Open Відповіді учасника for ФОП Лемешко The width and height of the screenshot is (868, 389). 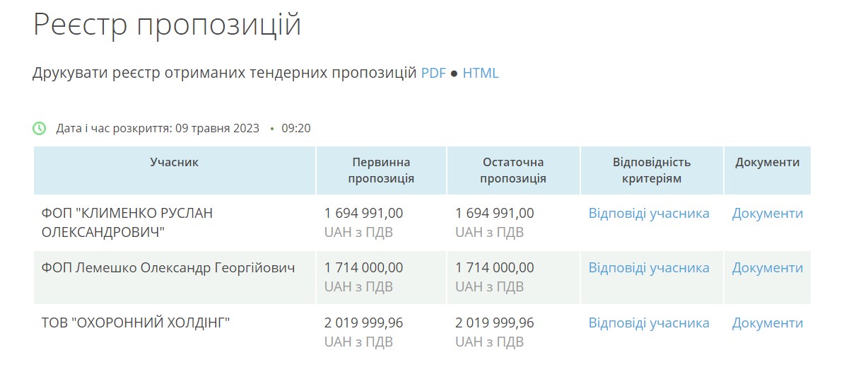coord(649,268)
